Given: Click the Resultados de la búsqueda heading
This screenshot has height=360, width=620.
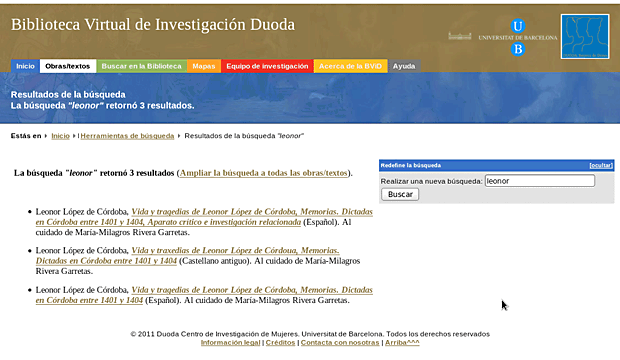Looking at the screenshot, I should pyautogui.click(x=68, y=95).
